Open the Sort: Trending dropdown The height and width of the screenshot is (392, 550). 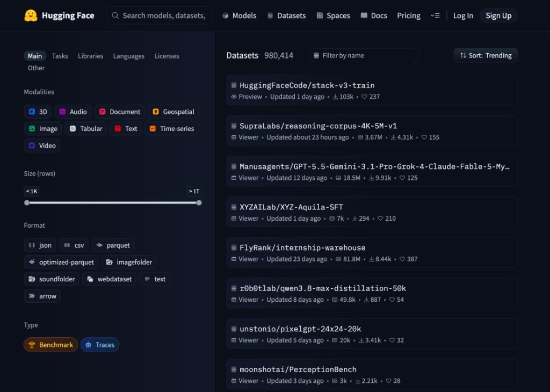pos(486,55)
